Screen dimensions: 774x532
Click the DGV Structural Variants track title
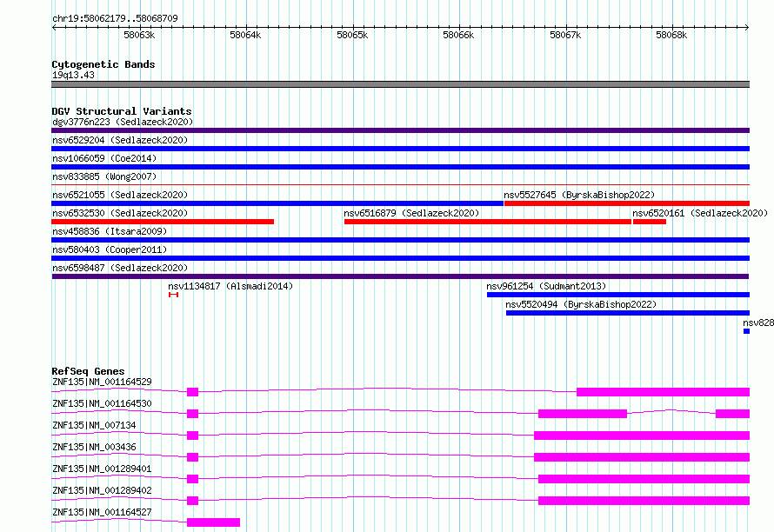[122, 111]
